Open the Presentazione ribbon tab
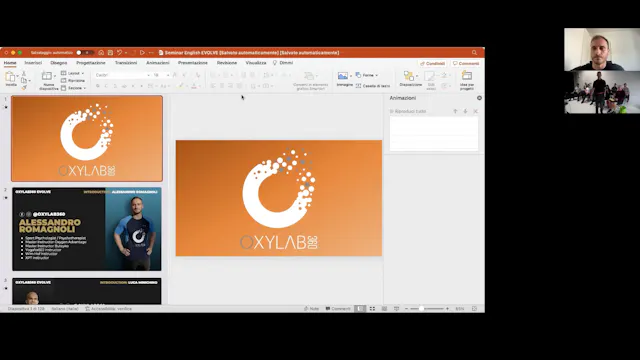 coord(193,63)
